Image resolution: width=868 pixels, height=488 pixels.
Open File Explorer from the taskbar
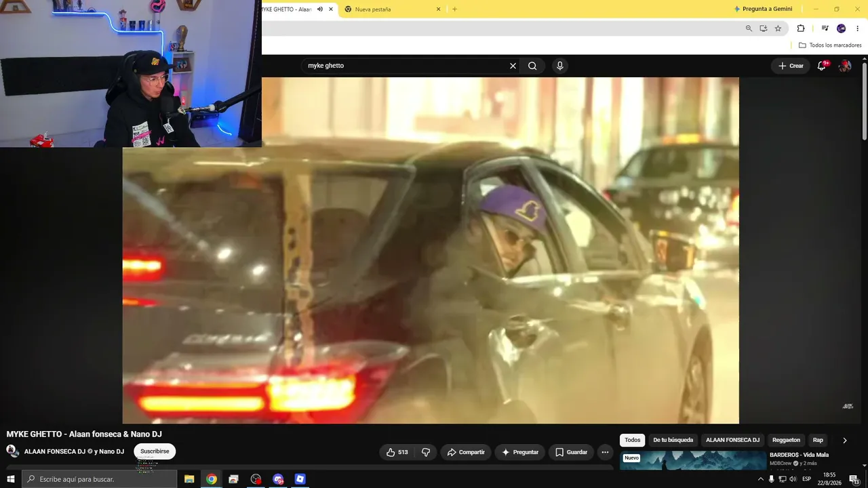click(x=189, y=479)
